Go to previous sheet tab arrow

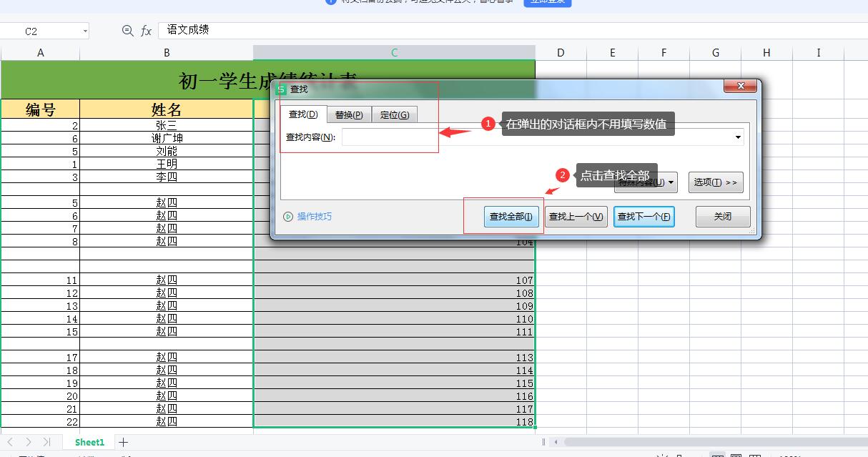click(11, 442)
